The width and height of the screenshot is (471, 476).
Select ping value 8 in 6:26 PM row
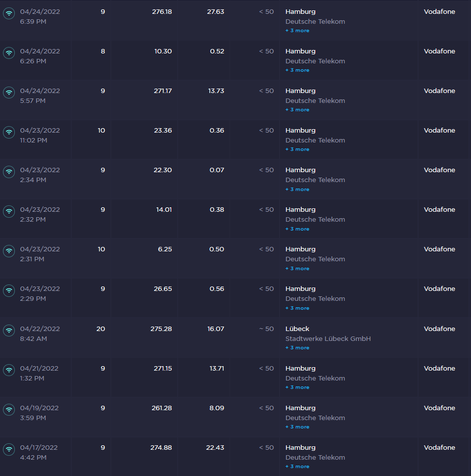(x=103, y=51)
